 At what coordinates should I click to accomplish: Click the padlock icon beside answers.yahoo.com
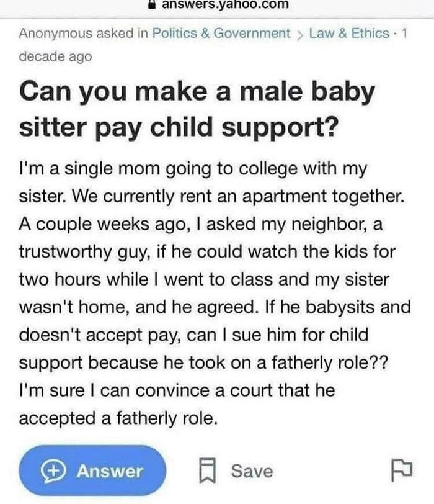tap(151, 5)
